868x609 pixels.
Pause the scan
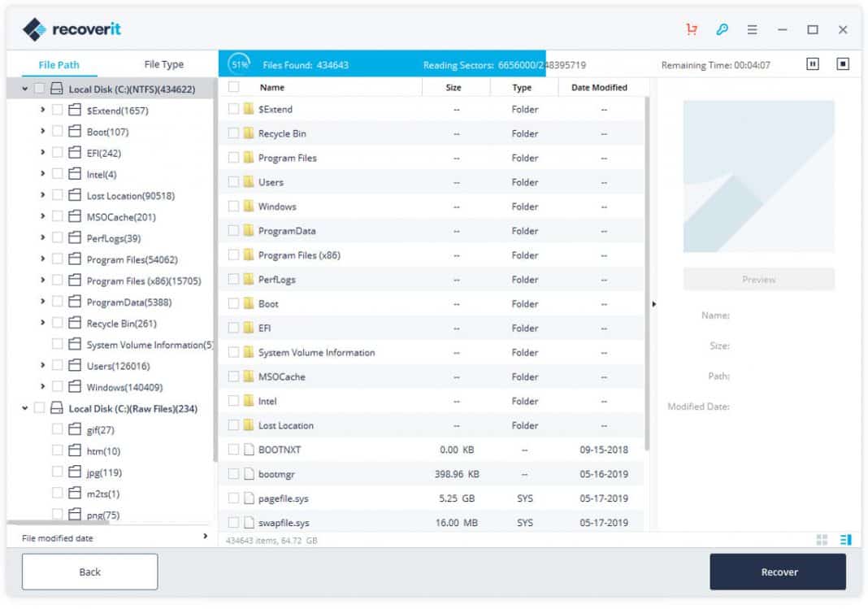812,64
